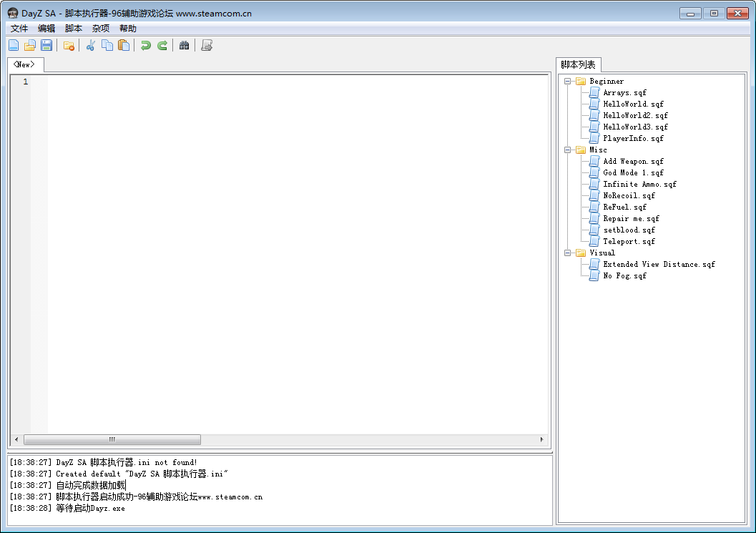Screen dimensions: 756x533
Task: Select HelloWorld.sqf script
Action: 633,104
